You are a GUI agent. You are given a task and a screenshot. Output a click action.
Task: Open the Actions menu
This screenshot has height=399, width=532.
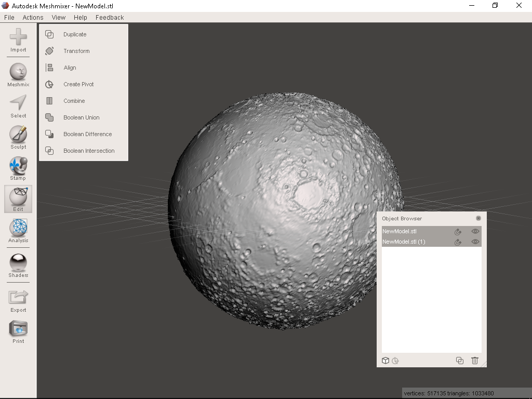tap(33, 17)
